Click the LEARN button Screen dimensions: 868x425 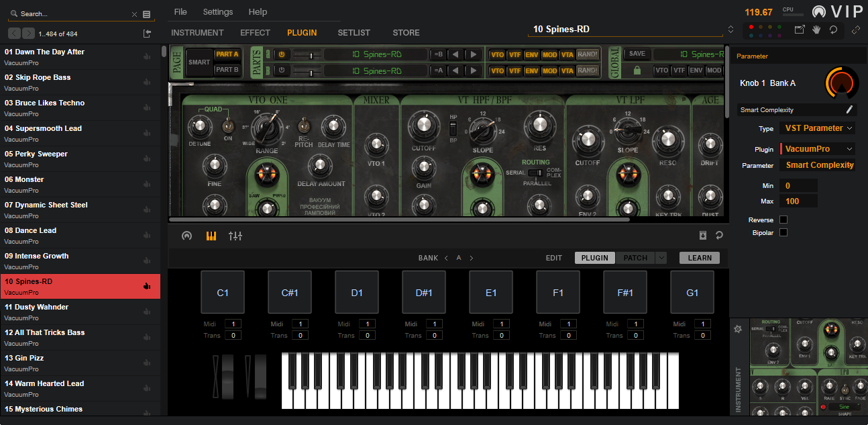(700, 258)
